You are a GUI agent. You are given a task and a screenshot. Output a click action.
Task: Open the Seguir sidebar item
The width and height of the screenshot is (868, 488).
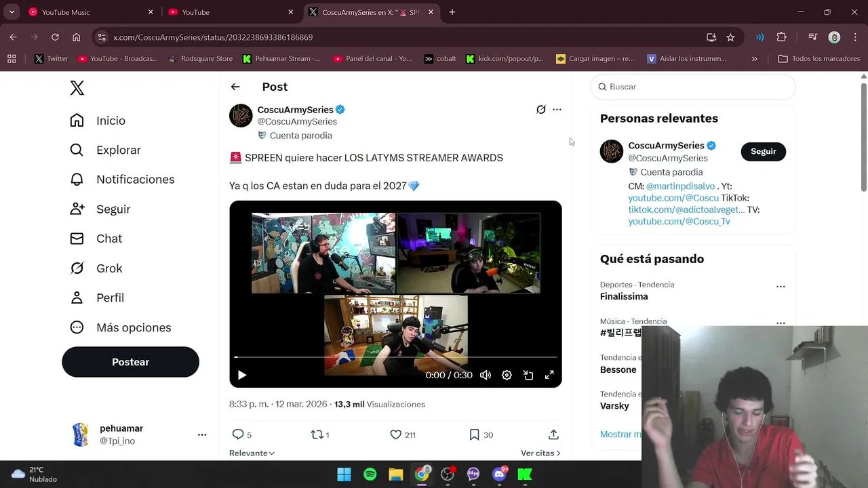(100, 209)
